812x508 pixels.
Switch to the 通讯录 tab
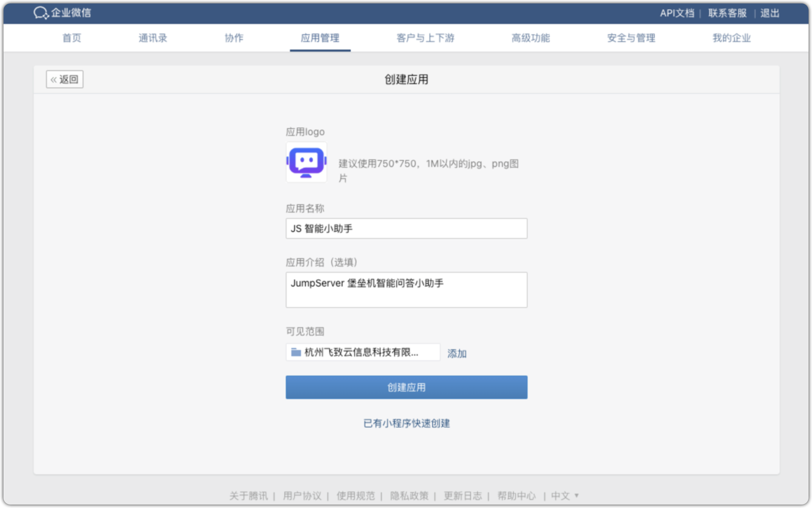(x=153, y=38)
